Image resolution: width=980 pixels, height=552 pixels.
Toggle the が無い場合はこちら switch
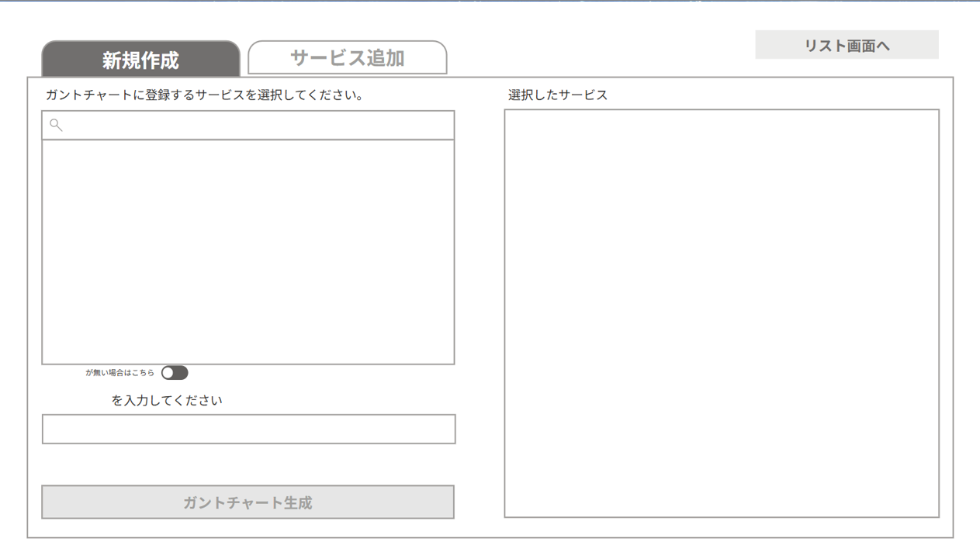(x=175, y=373)
